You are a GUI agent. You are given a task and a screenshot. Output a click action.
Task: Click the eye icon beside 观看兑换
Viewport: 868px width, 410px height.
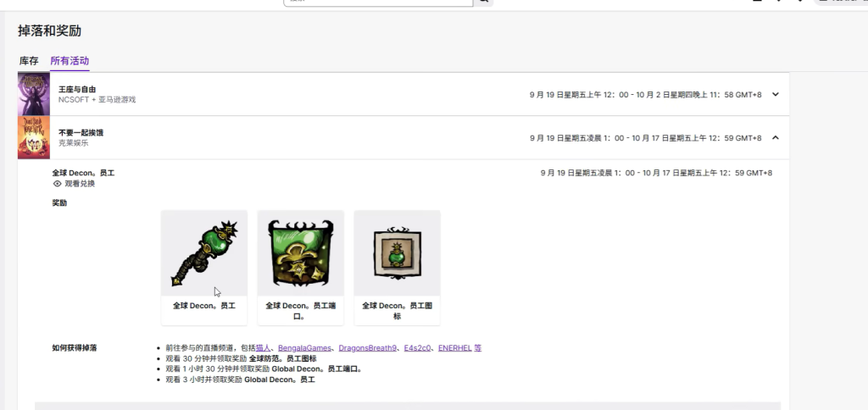pos(58,184)
